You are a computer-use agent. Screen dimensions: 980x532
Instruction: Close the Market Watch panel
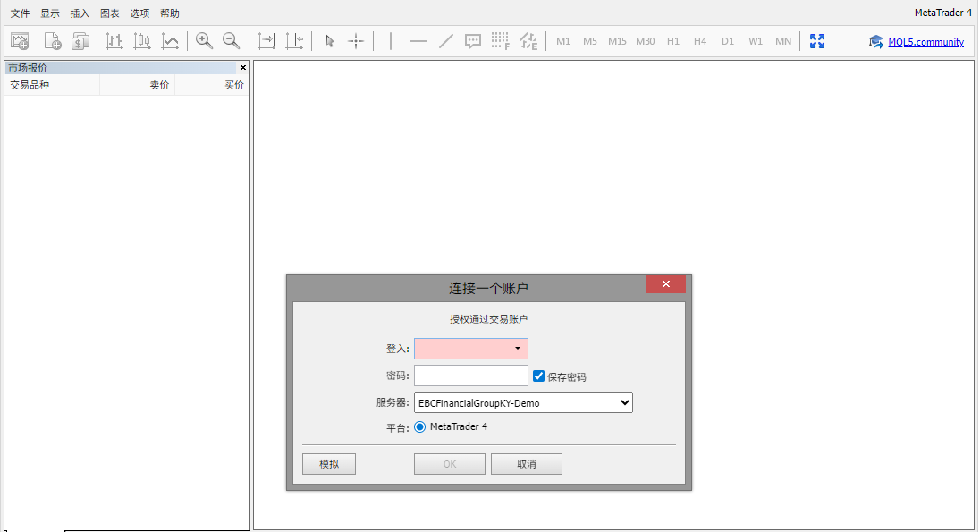point(243,68)
